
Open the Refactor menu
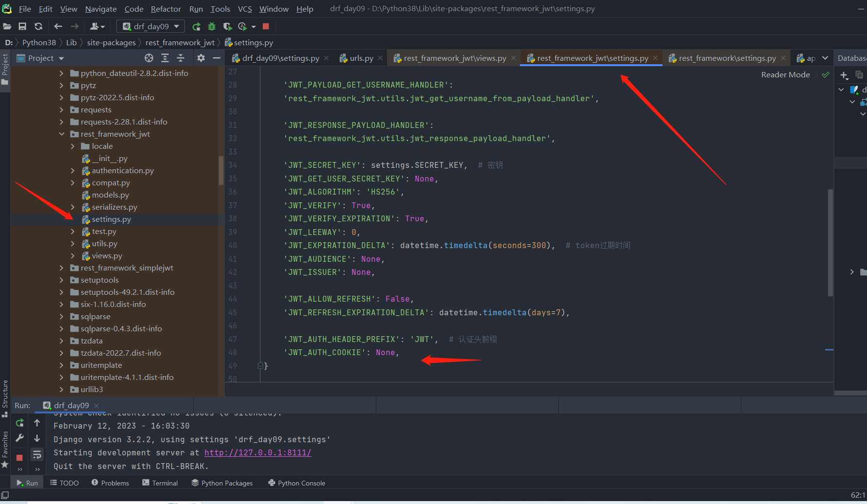[x=166, y=9]
